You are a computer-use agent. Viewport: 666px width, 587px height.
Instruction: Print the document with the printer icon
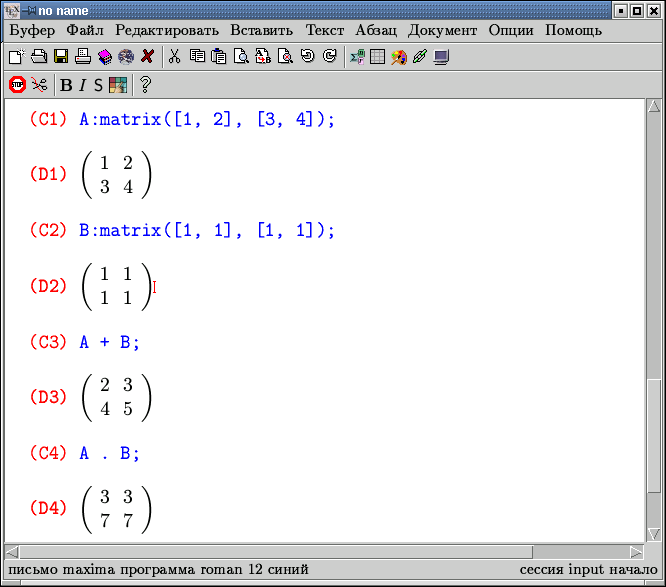83,57
